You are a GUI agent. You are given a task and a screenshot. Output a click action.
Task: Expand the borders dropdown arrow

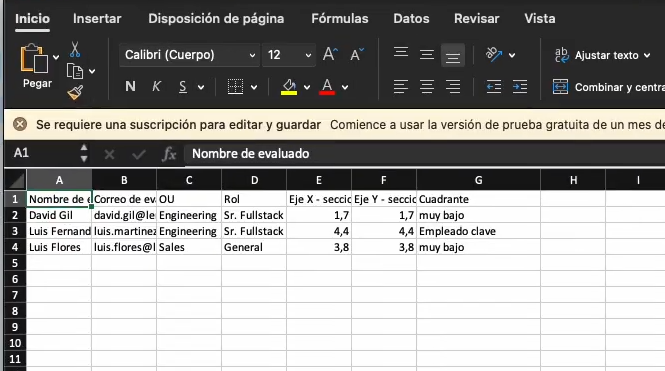tap(254, 87)
